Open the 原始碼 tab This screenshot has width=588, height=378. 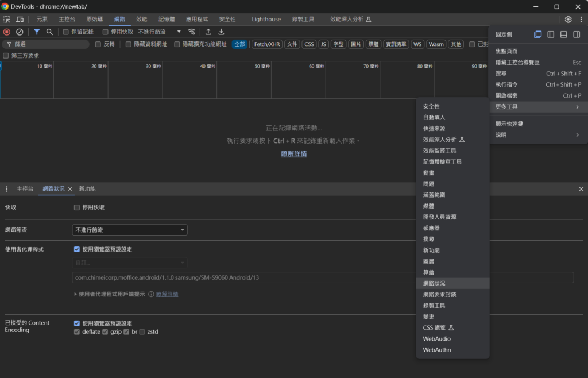coord(95,19)
